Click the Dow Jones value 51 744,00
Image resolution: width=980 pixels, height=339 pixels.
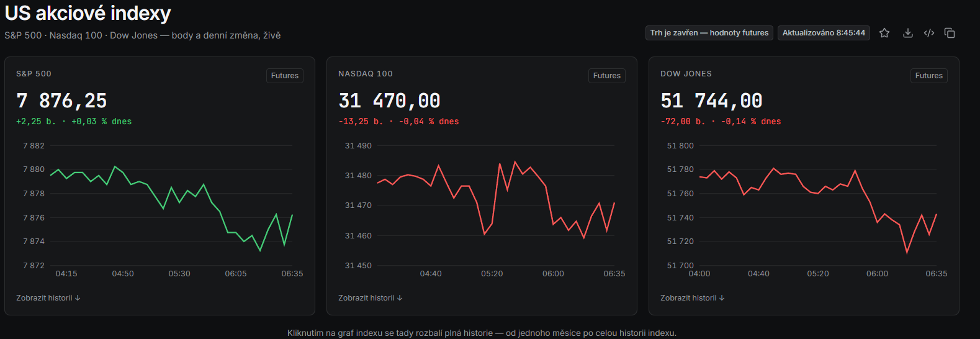pyautogui.click(x=711, y=101)
